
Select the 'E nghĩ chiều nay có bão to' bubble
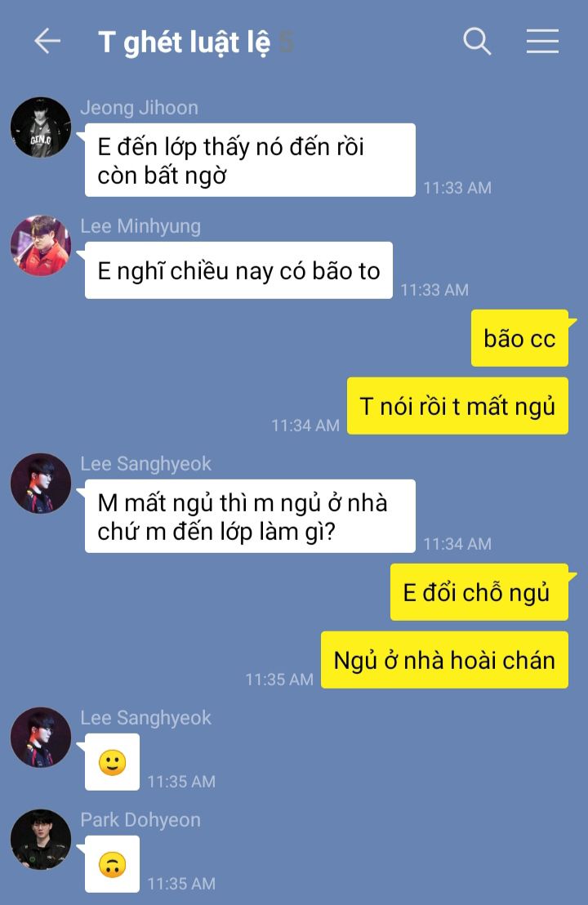(x=239, y=270)
